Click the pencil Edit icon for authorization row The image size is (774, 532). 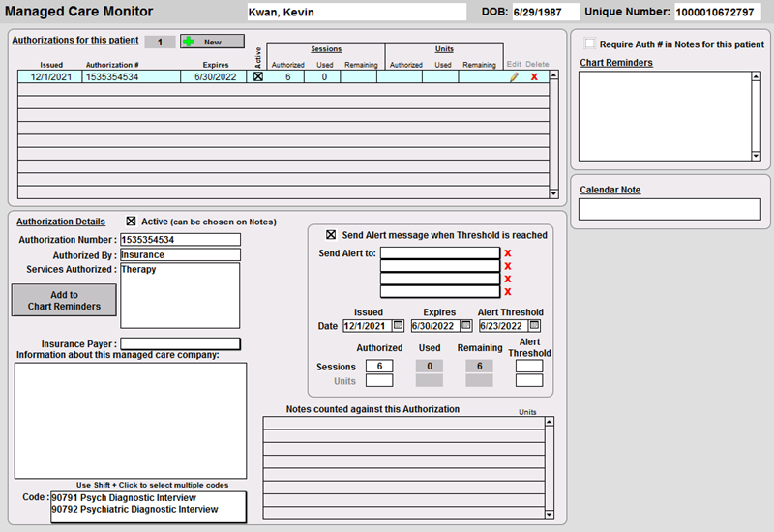coord(515,77)
